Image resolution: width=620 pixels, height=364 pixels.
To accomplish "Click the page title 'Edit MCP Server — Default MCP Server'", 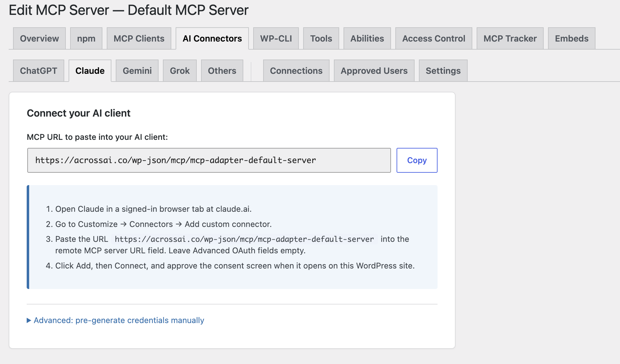I will point(128,10).
